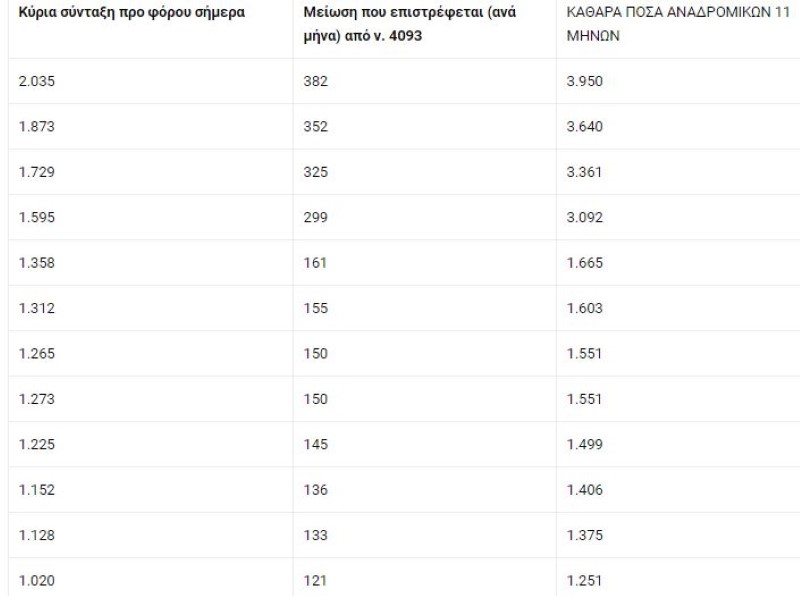Select the net retroactive amount 3.950
Viewport: 800px width, 596px height.
pos(584,81)
